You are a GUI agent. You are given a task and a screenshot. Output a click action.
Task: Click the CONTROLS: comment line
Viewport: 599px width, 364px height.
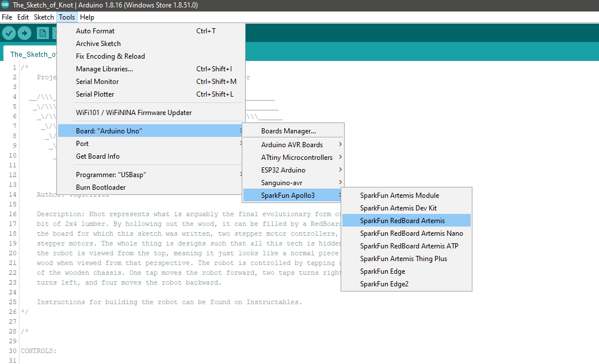click(x=38, y=351)
